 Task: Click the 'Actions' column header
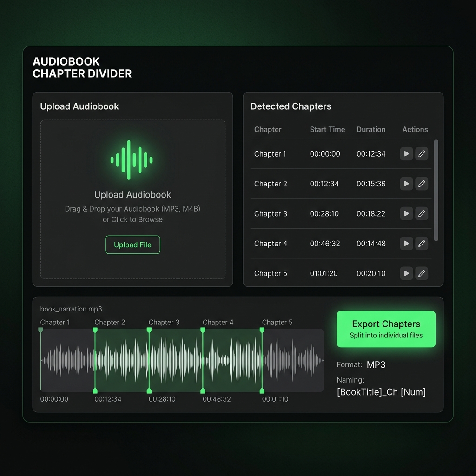tap(415, 130)
